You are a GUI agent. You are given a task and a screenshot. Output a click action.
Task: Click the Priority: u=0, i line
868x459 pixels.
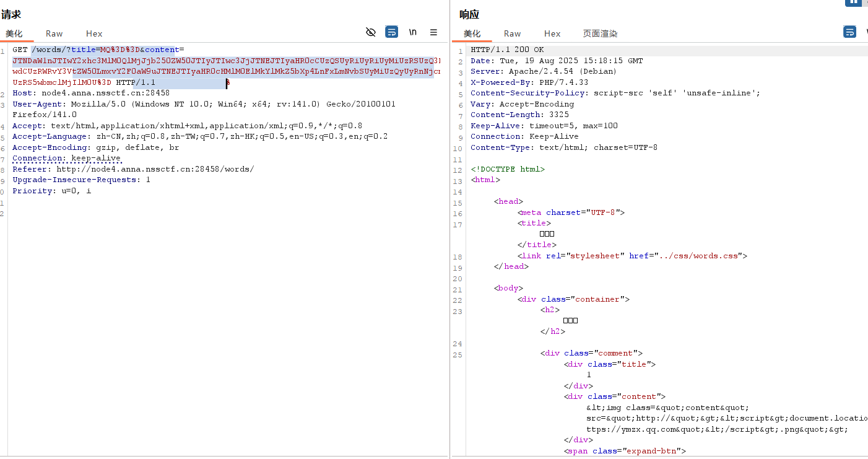click(51, 191)
